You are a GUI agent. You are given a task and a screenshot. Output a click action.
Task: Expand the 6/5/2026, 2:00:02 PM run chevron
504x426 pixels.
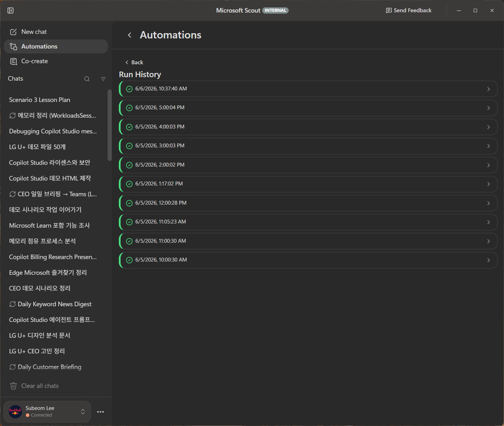pyautogui.click(x=489, y=165)
